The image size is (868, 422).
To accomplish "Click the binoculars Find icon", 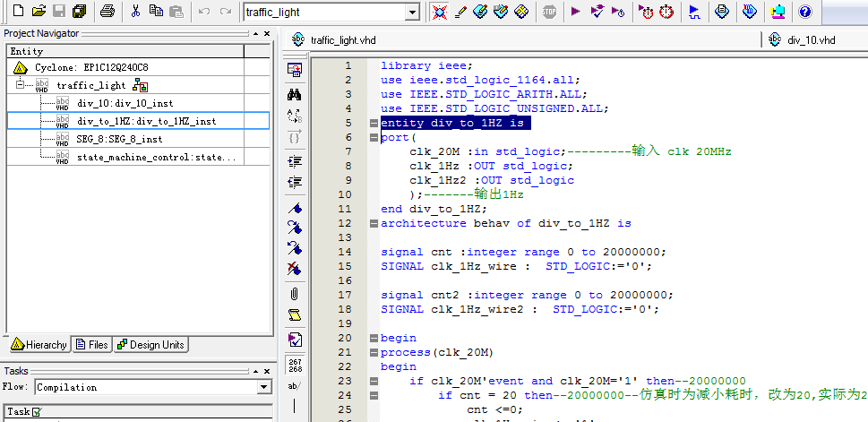I will pos(295,93).
